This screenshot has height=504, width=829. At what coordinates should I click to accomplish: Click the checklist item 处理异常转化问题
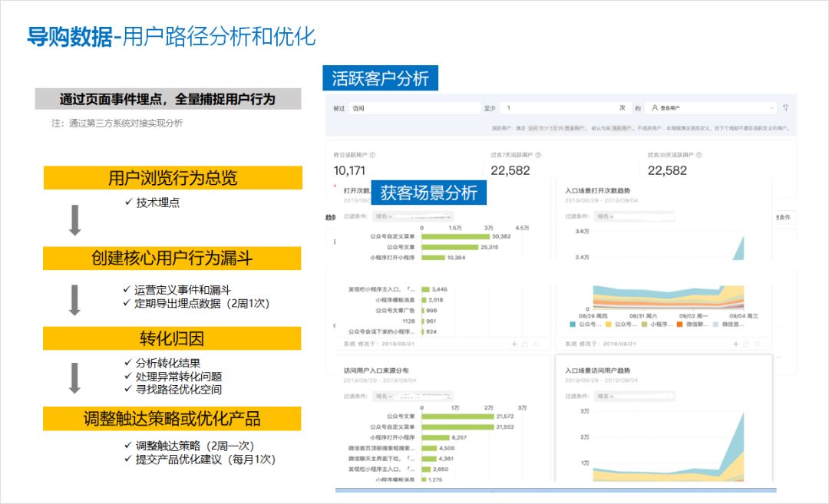pos(179,376)
